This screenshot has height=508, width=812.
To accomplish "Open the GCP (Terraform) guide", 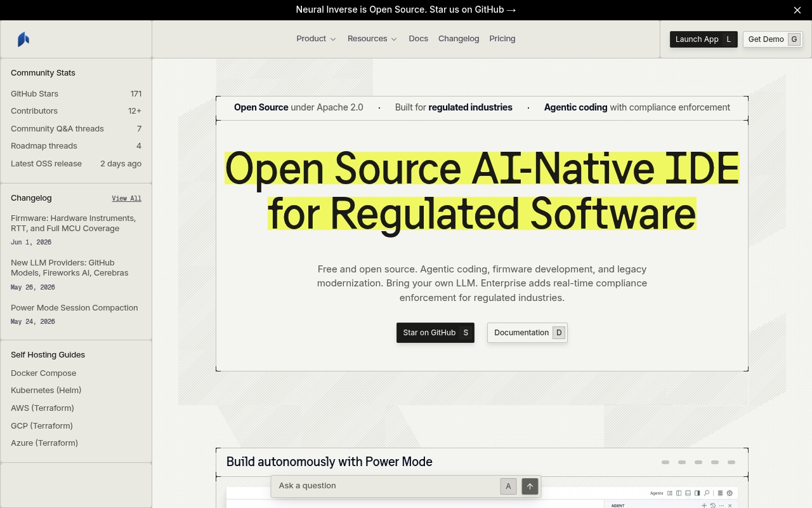I will (42, 425).
